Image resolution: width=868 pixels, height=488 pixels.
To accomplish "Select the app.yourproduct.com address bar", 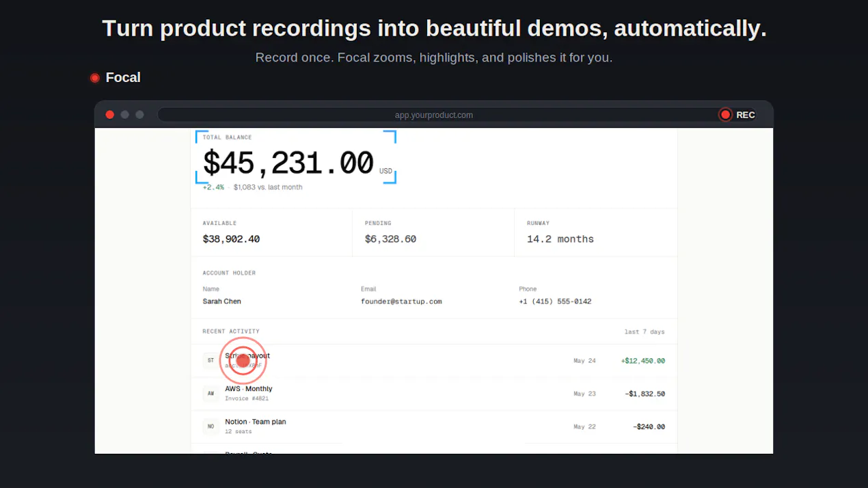I will (x=434, y=115).
